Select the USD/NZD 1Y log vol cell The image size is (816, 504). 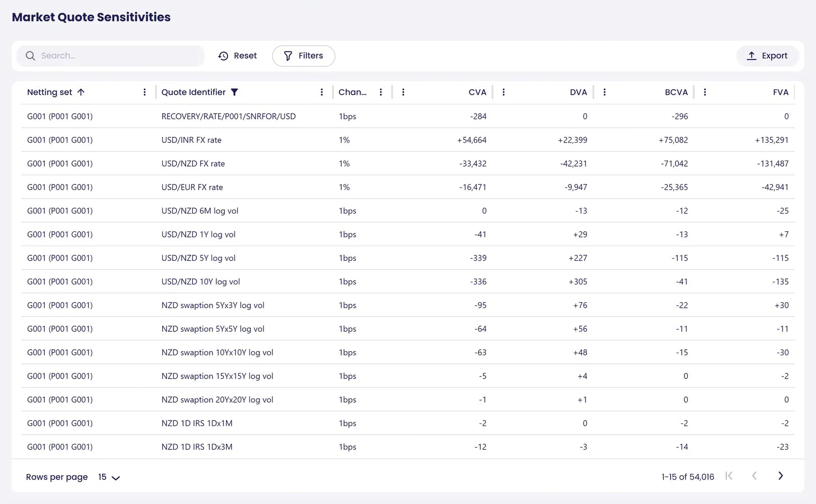(x=198, y=234)
